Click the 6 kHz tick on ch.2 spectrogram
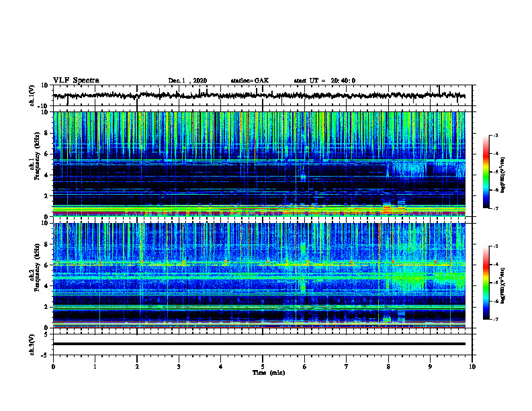 coord(46,265)
